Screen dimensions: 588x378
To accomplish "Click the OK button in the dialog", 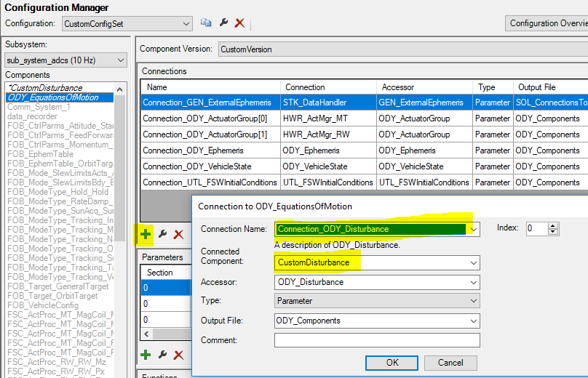I will tap(392, 362).
